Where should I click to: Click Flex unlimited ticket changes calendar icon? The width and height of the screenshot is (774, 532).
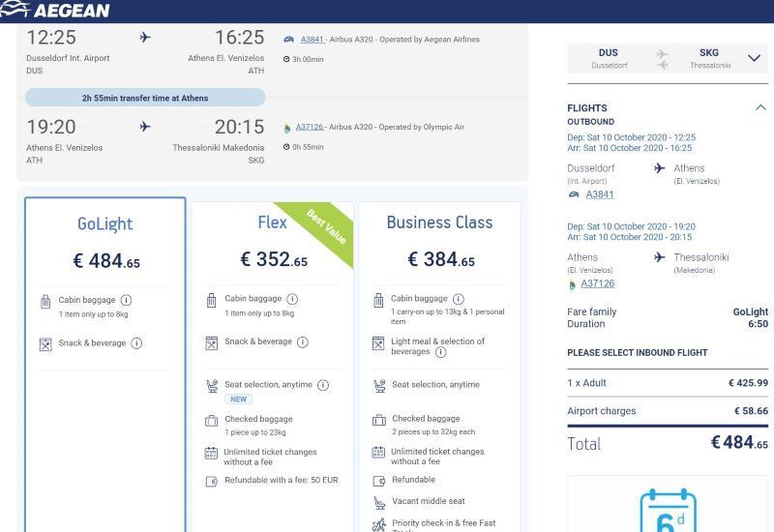tap(211, 453)
